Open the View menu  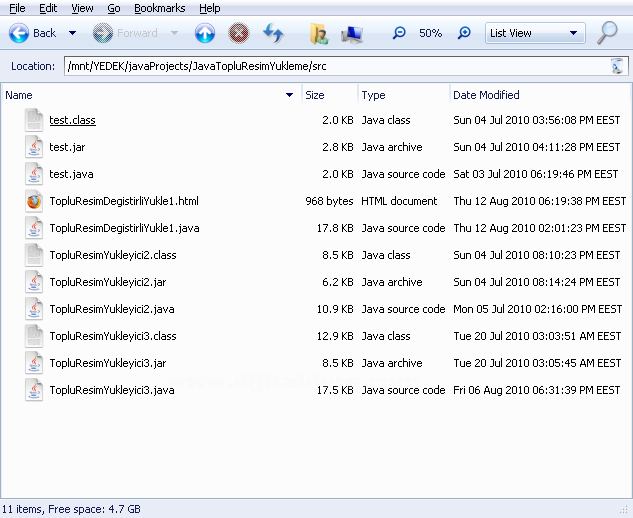[82, 8]
